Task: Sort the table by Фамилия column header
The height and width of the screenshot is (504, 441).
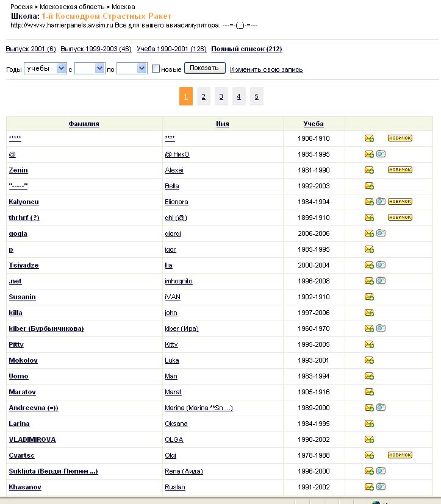Action: tap(84, 124)
